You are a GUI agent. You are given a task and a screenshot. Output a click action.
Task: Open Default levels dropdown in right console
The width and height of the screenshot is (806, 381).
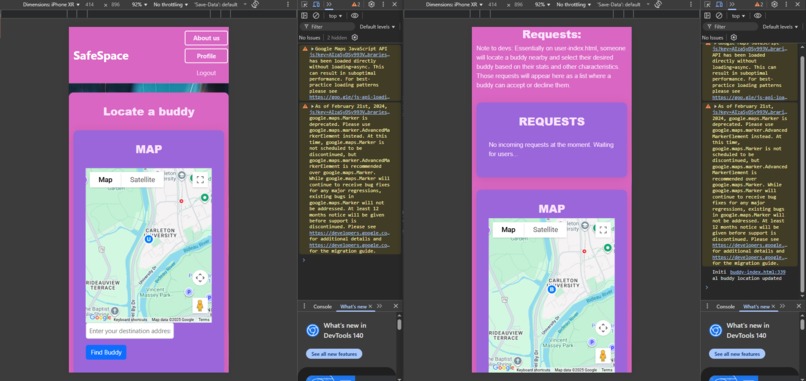780,27
